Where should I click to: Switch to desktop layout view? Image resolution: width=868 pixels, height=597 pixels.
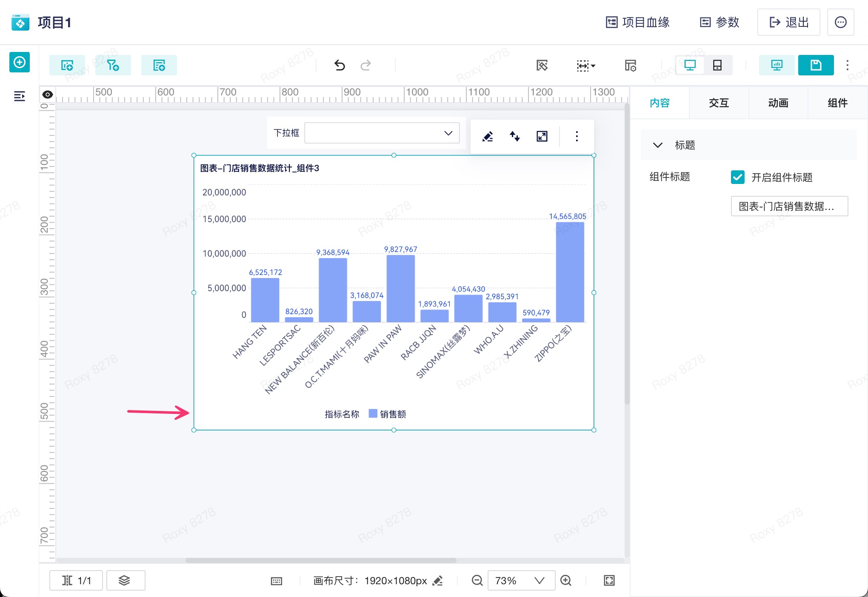(690, 65)
